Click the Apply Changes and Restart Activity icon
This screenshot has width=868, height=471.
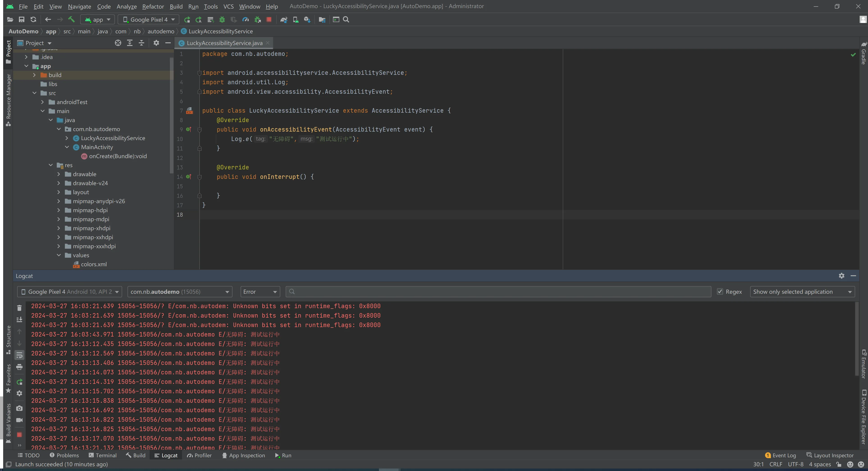[x=198, y=20]
